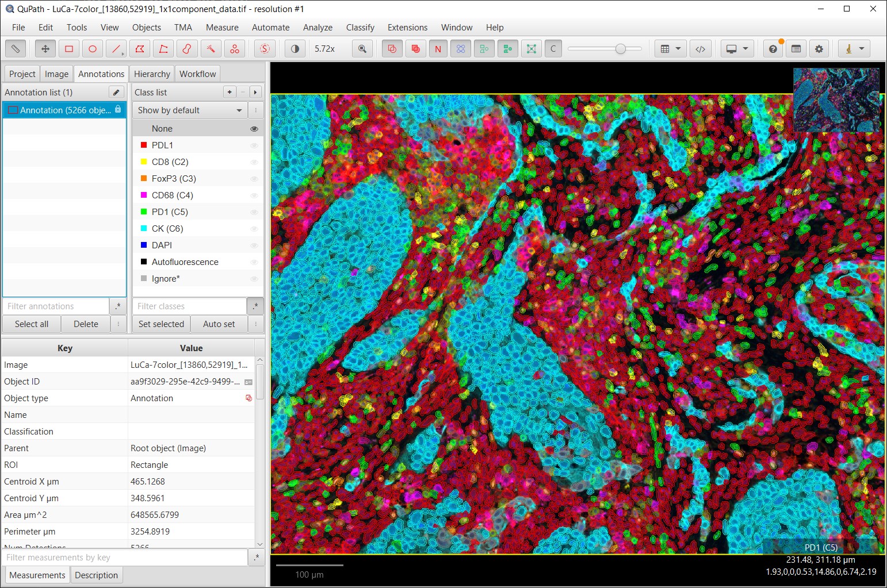
Task: Open the Analyze menu
Action: click(x=318, y=28)
